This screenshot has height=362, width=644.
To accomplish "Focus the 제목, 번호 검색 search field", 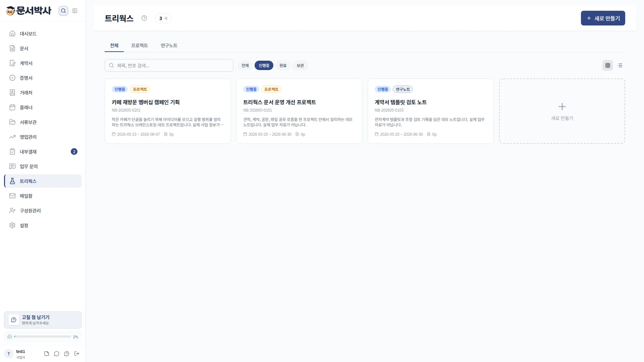I will (169, 65).
